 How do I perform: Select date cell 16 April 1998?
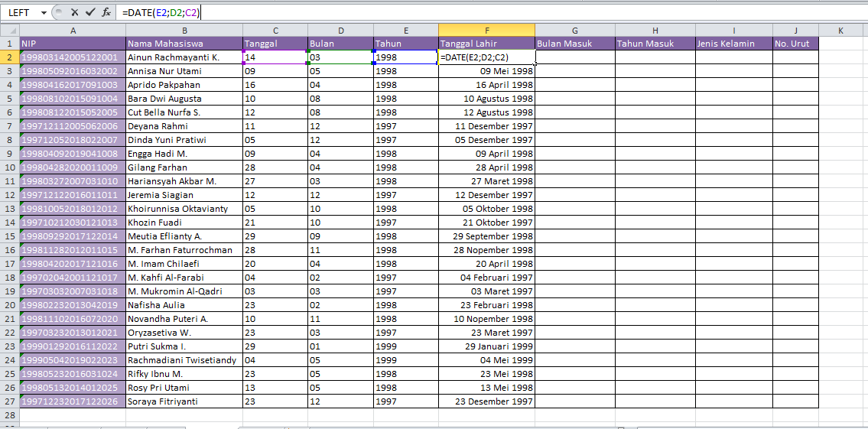pyautogui.click(x=486, y=85)
